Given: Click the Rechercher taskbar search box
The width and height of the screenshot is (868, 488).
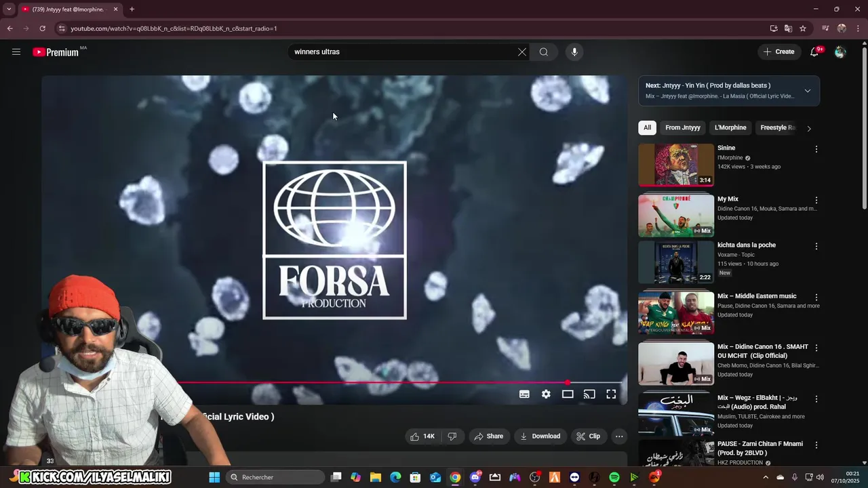Looking at the screenshot, I should [275, 477].
